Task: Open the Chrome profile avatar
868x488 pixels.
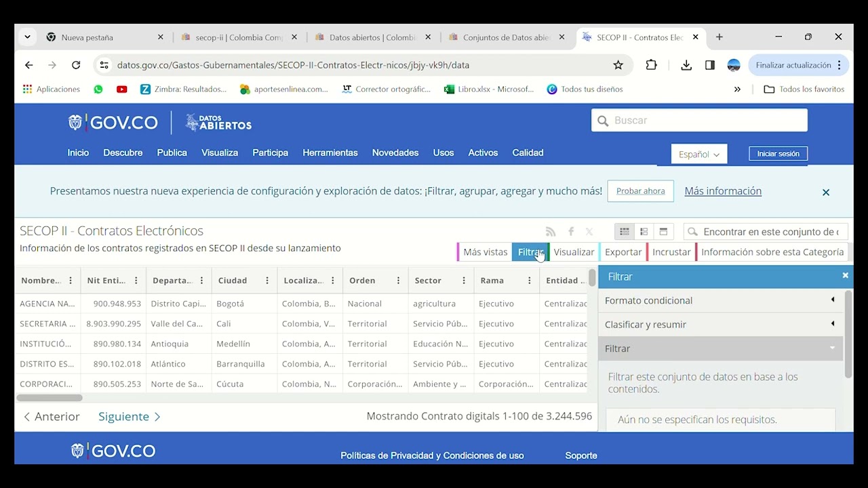Action: click(x=734, y=65)
